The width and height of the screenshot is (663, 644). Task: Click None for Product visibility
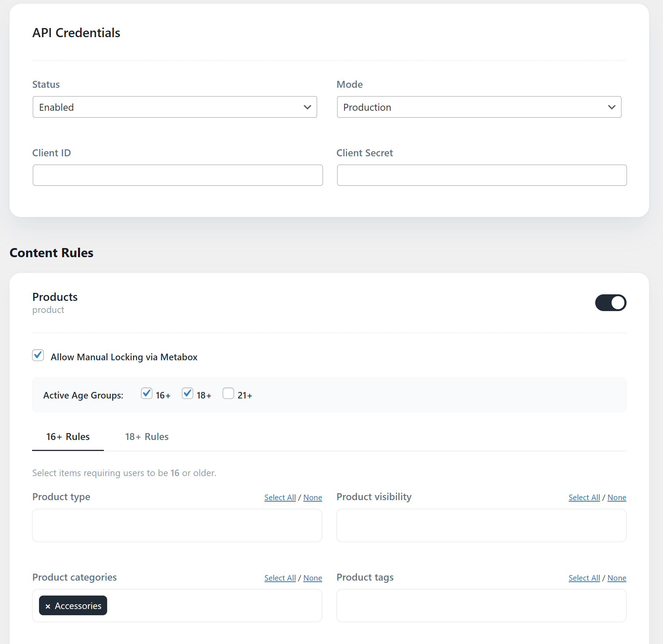tap(617, 498)
